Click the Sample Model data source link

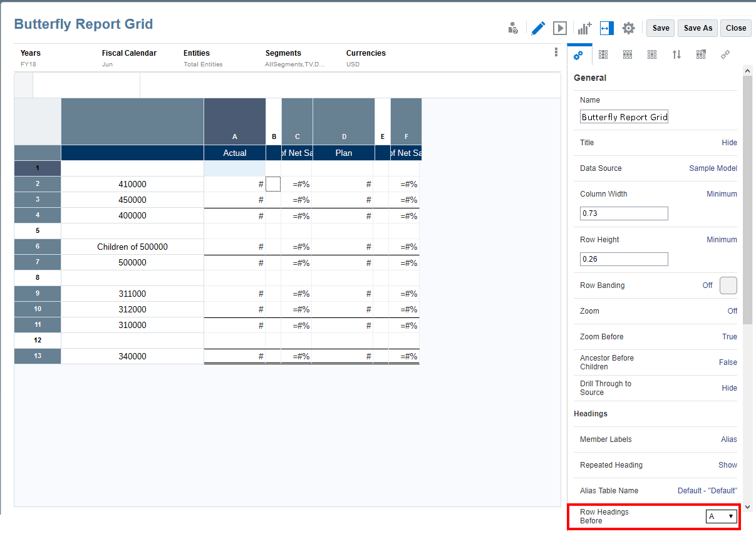coord(713,168)
